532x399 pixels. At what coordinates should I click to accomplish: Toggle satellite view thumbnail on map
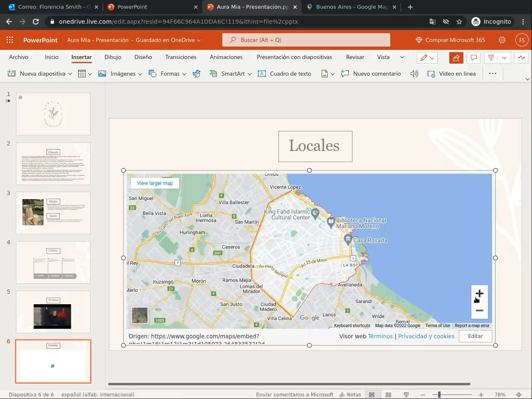point(140,315)
